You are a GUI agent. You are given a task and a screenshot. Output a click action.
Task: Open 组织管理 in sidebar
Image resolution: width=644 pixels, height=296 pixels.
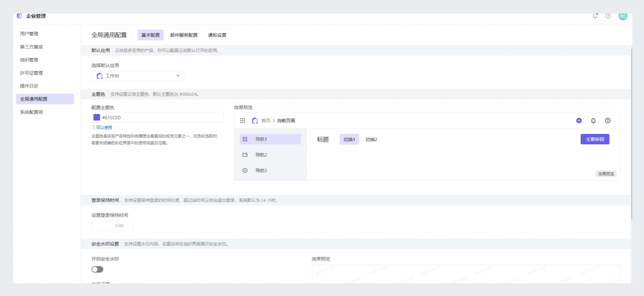coord(29,60)
